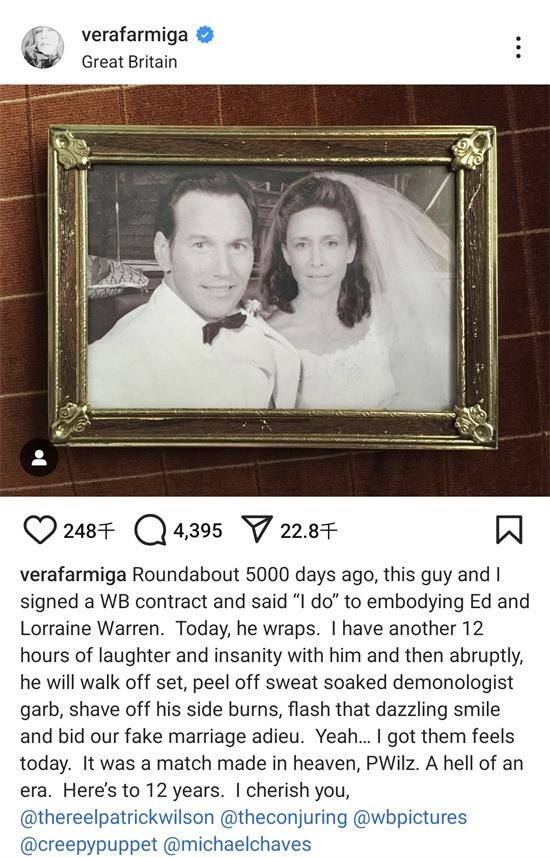Image resolution: width=550 pixels, height=858 pixels.
Task: Open comments via the speech bubble icon
Action: [150, 531]
